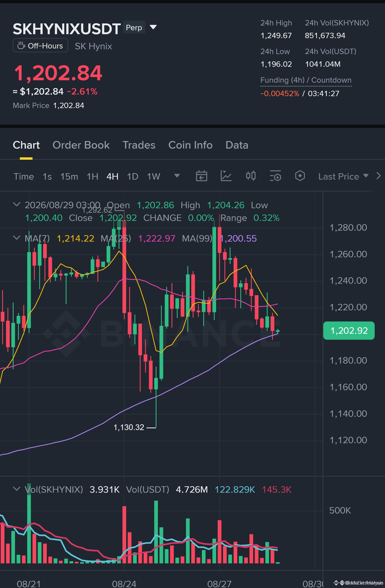385x588 pixels.
Task: Click the 1,280.00 price axis label
Action: 348,227
